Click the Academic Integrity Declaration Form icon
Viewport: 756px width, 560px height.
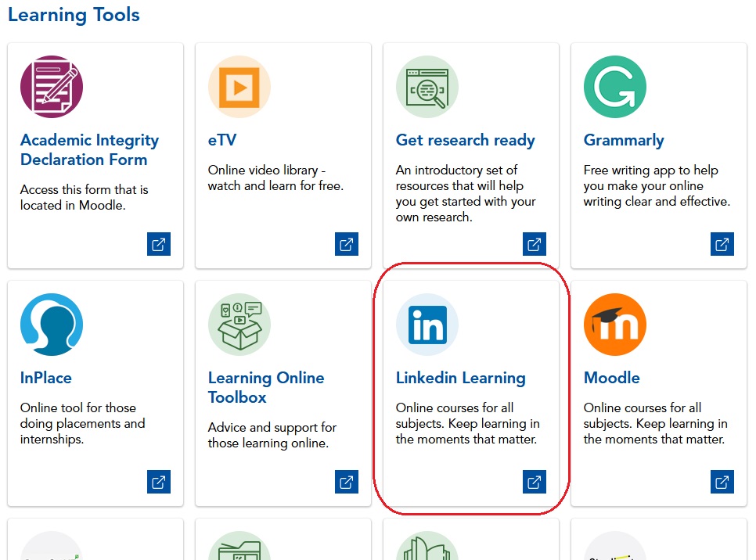pyautogui.click(x=52, y=87)
